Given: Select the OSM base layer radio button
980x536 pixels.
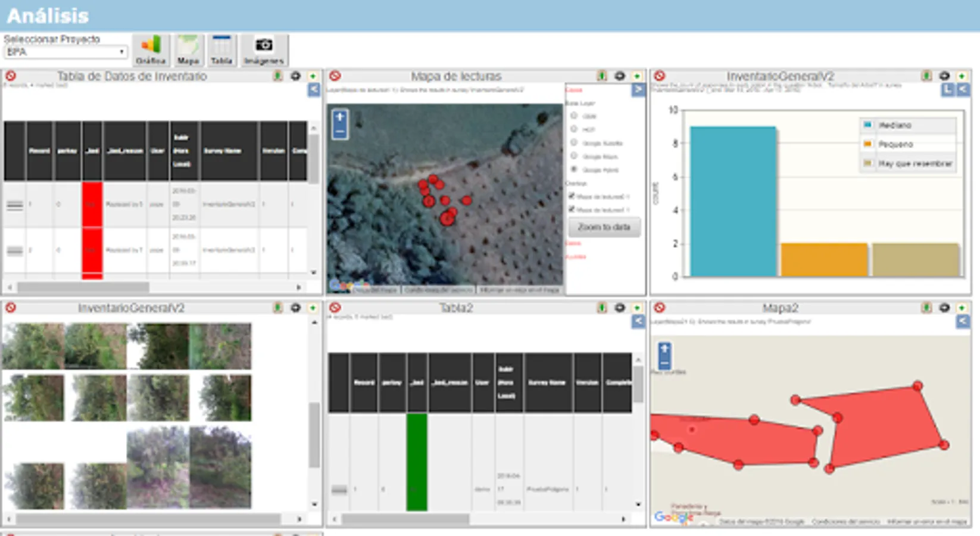Looking at the screenshot, I should pos(574,116).
